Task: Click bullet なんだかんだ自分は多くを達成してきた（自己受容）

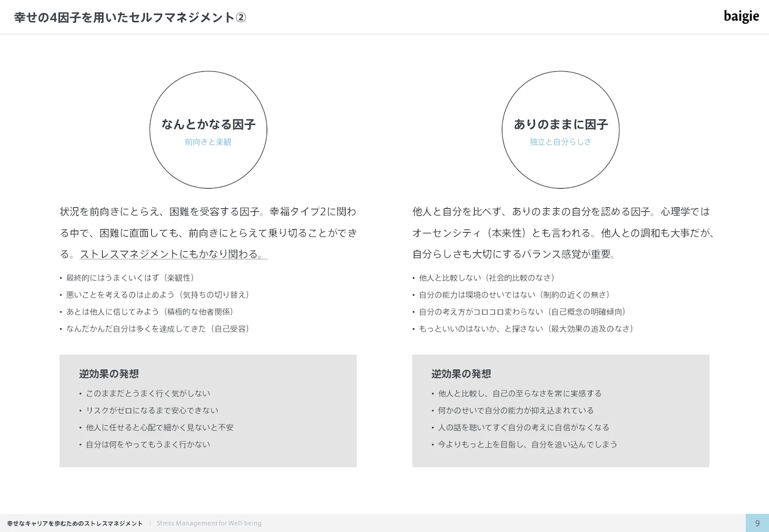Action: point(155,329)
